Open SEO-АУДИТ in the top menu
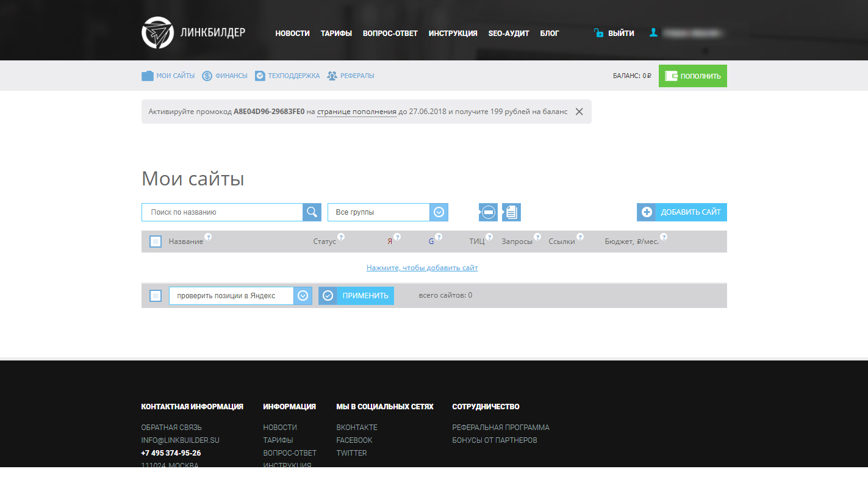Viewport: 868px width, 491px height. coord(509,34)
